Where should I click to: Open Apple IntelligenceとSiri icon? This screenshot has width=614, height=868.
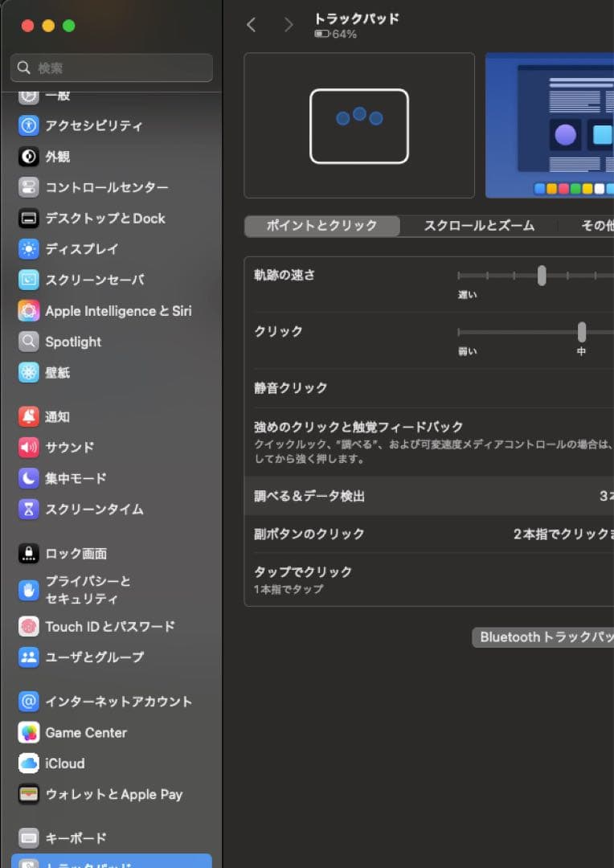(x=28, y=310)
